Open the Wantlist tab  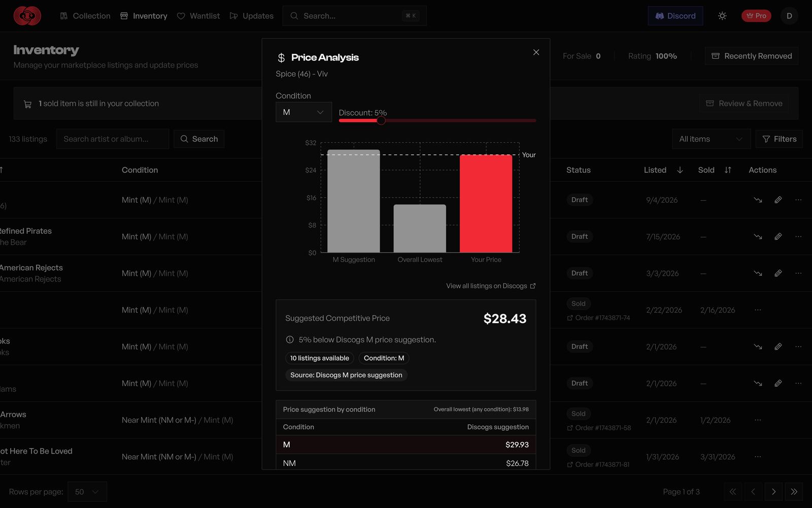click(x=198, y=16)
